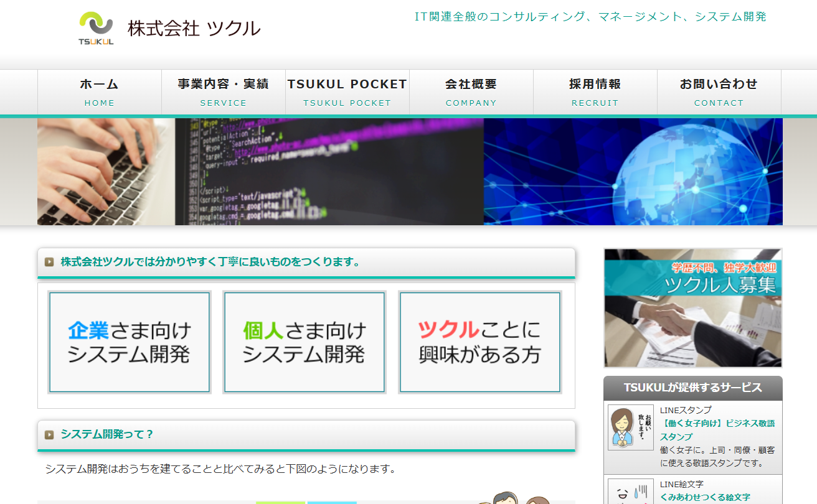Viewport: 817px width, 504px height.
Task: Click arrow icon beside 株式会社ツクルでは heading
Action: [49, 262]
